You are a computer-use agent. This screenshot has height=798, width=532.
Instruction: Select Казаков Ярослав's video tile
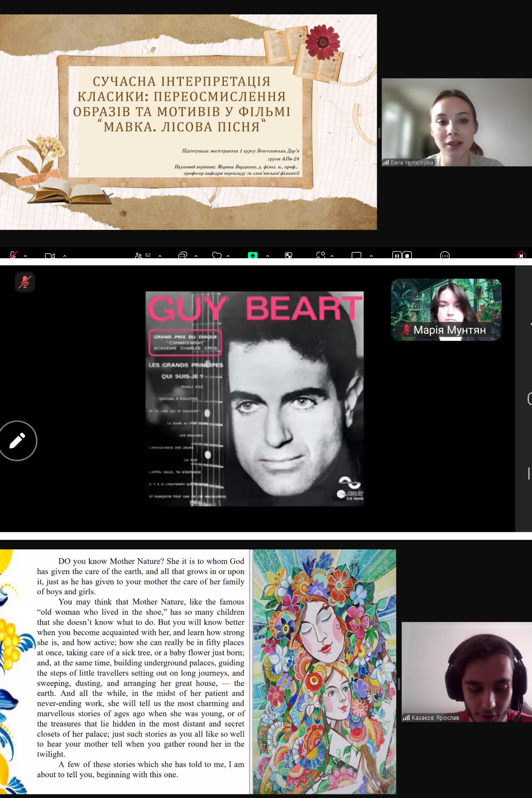click(x=467, y=672)
